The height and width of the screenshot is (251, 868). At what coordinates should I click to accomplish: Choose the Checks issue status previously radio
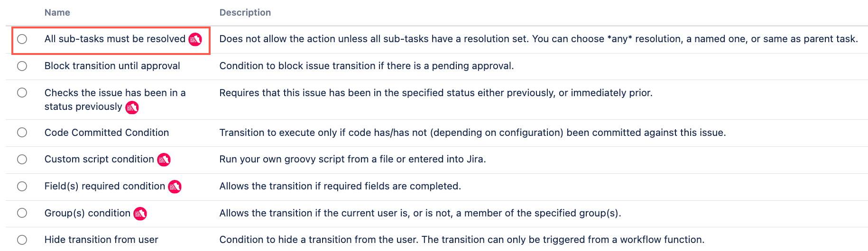pos(22,92)
